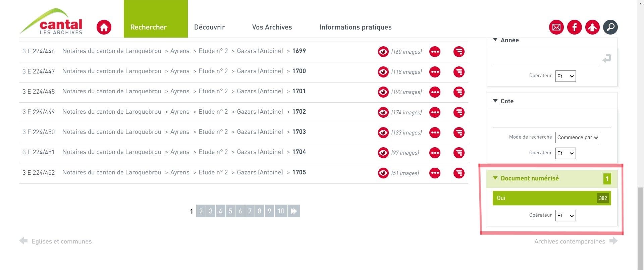Open the Mode de recherche dropdown

click(x=578, y=138)
